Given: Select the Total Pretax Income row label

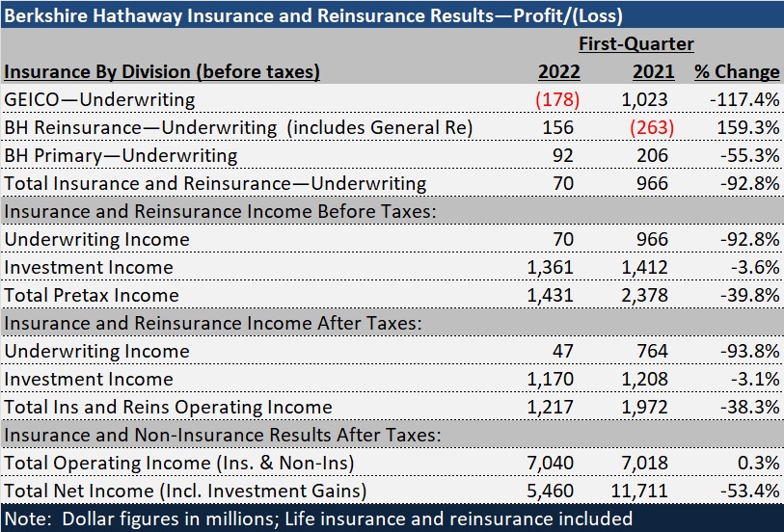Looking at the screenshot, I should (92, 295).
